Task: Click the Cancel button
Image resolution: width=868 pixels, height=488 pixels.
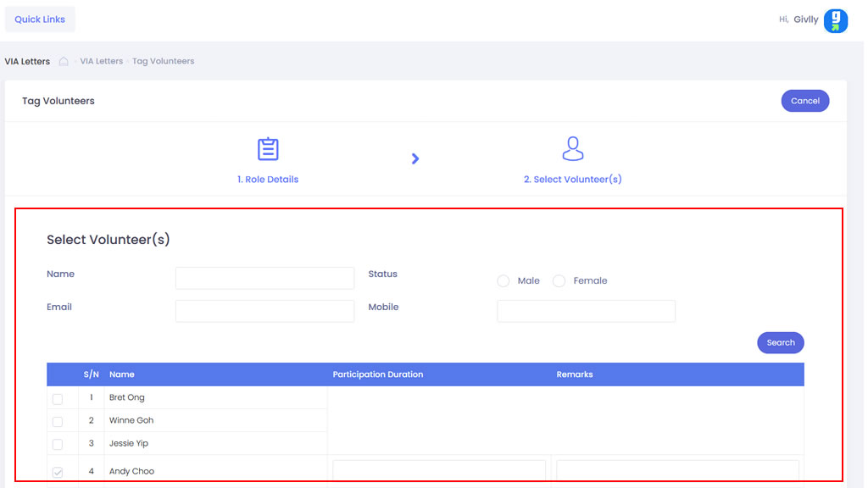Action: [x=804, y=101]
